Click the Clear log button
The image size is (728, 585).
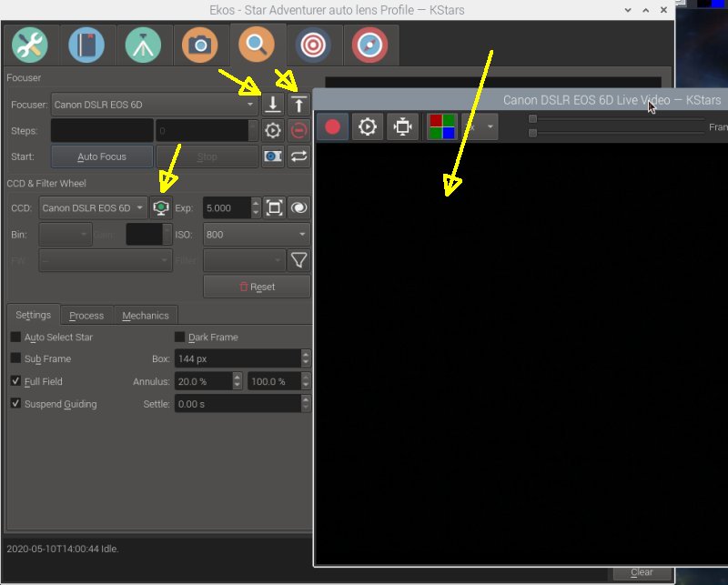[x=642, y=572]
